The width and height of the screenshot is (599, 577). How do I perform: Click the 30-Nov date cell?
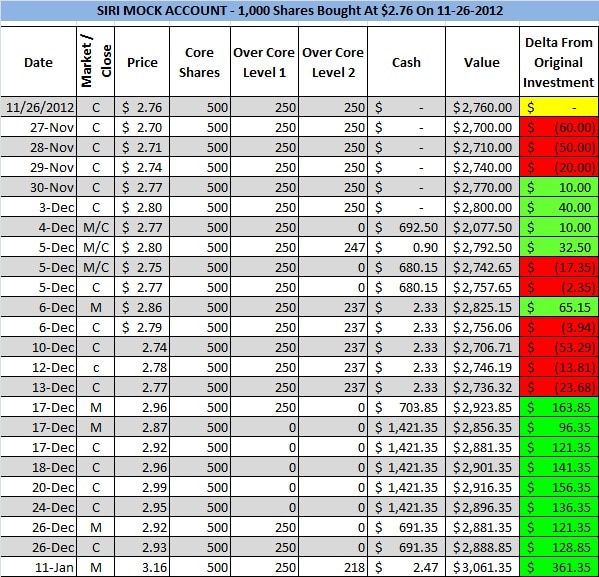[38, 187]
